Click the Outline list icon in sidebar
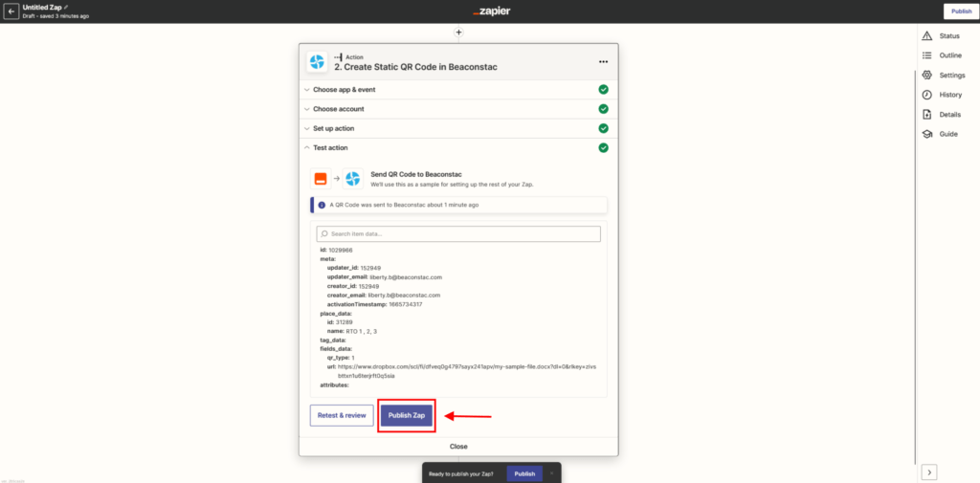The height and width of the screenshot is (483, 980). 926,55
